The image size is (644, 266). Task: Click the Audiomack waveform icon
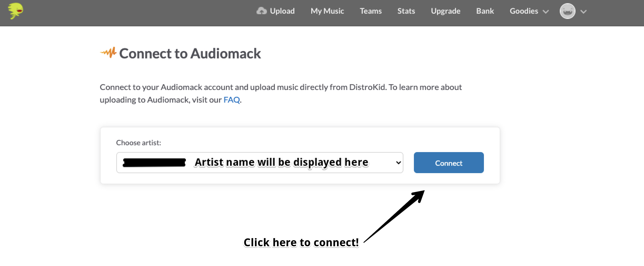[108, 53]
